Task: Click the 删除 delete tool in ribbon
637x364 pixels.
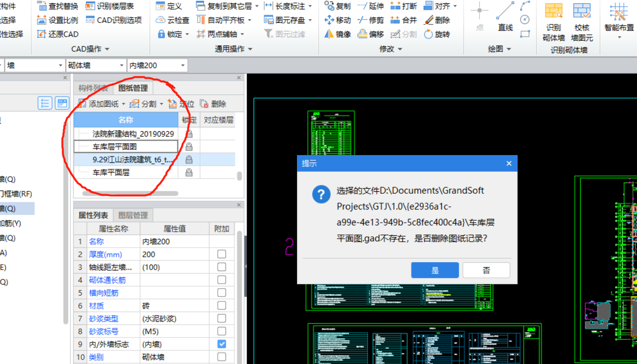Action: 436,20
